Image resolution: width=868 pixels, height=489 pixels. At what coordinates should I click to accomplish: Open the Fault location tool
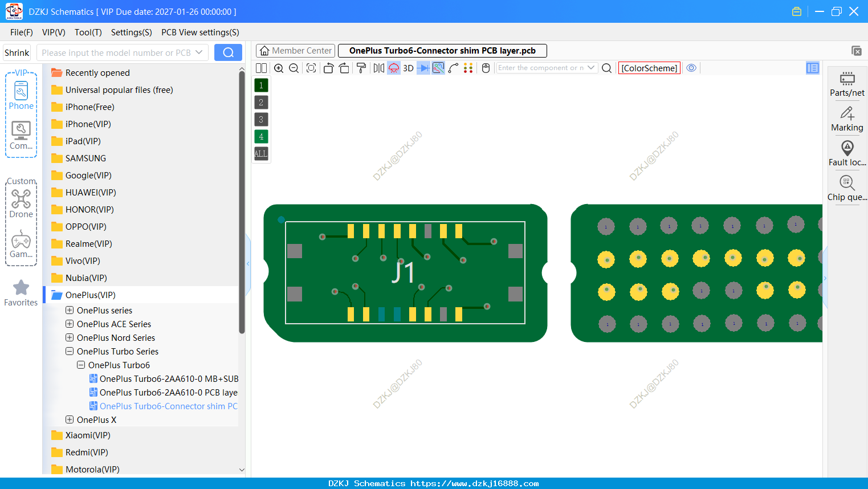click(847, 153)
